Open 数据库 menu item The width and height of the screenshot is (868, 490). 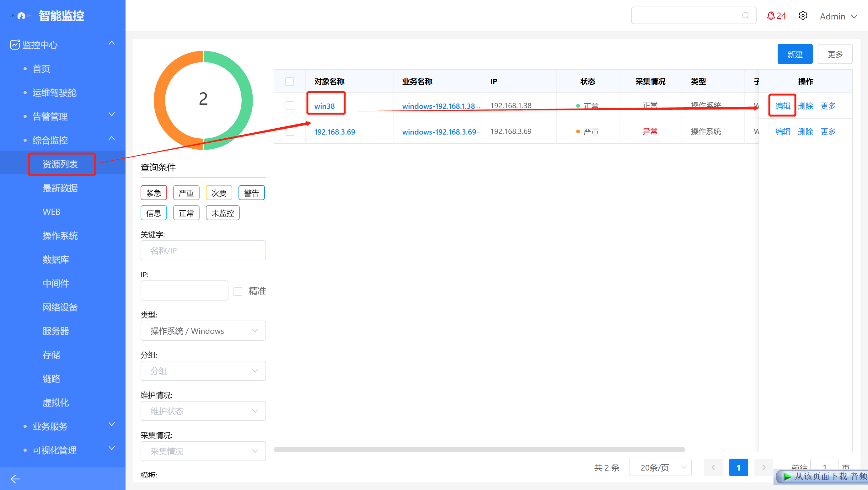(x=56, y=259)
